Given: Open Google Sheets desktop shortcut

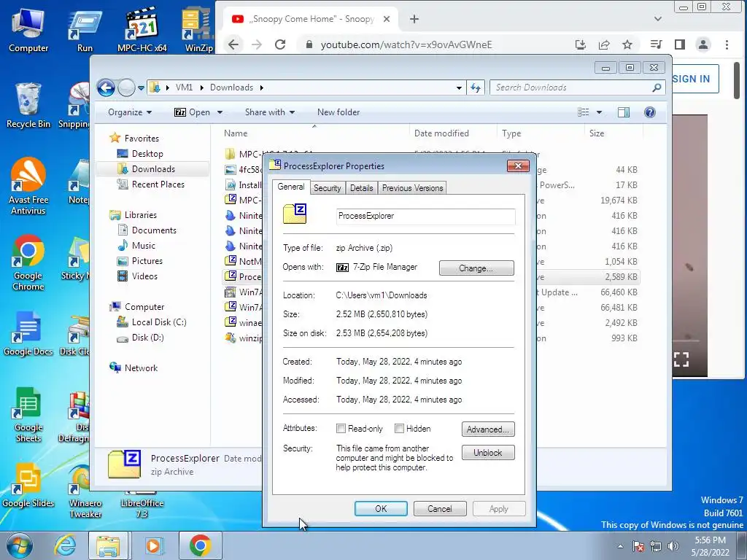Looking at the screenshot, I should click(28, 415).
